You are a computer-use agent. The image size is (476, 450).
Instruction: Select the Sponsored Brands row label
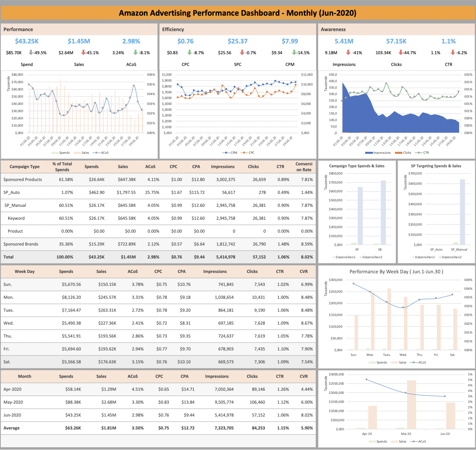(21, 244)
